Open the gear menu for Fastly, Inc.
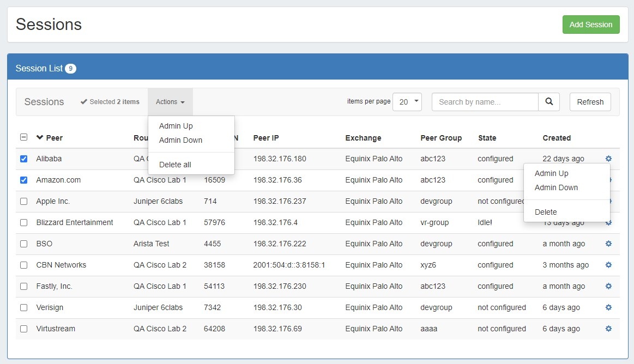Viewport: 634px width, 364px height. pyautogui.click(x=608, y=286)
